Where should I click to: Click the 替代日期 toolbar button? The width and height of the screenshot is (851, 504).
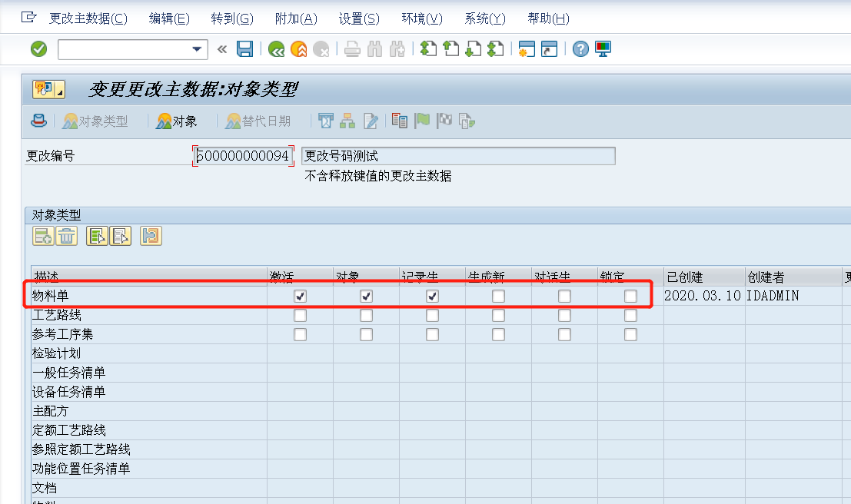point(258,121)
